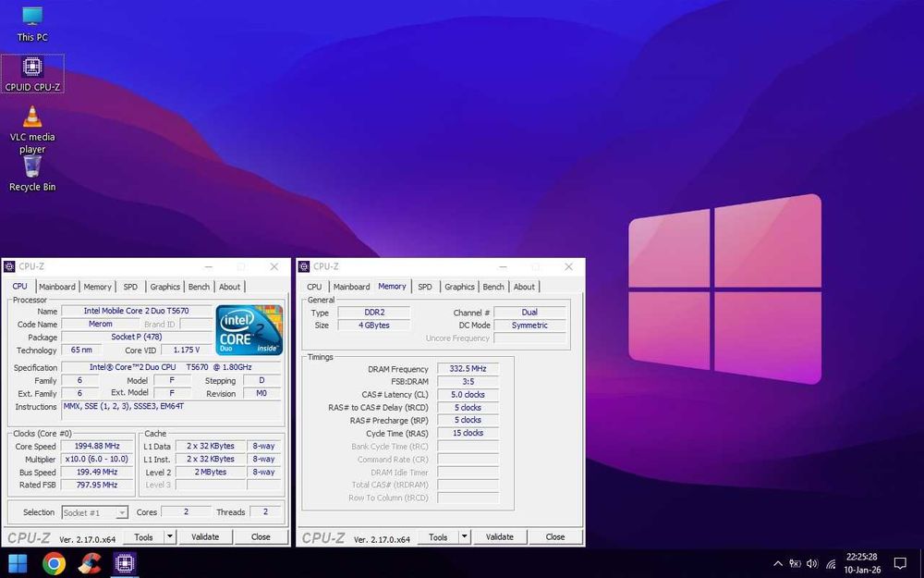924x578 pixels.
Task: Open About tab in right CPU-Z window
Action: click(525, 287)
